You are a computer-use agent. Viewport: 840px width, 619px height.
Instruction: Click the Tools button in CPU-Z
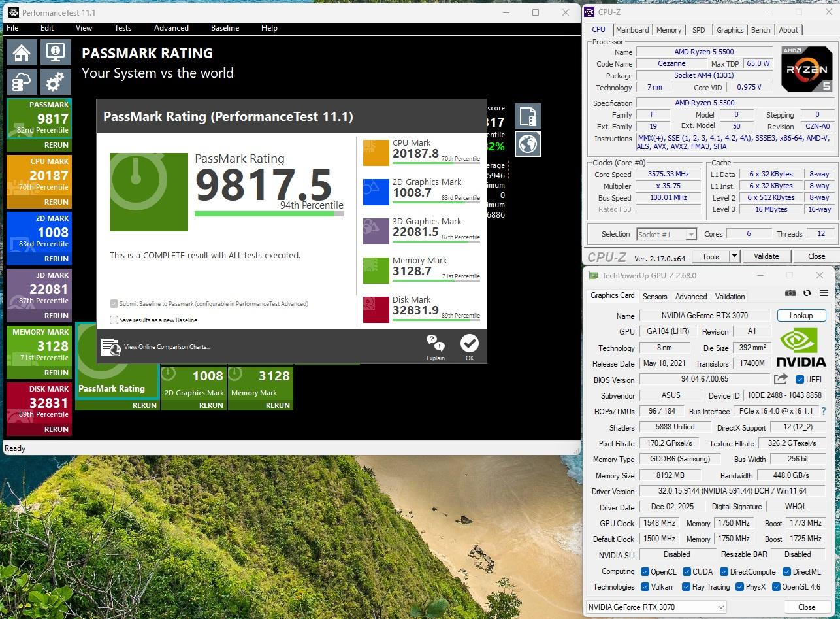pyautogui.click(x=710, y=256)
